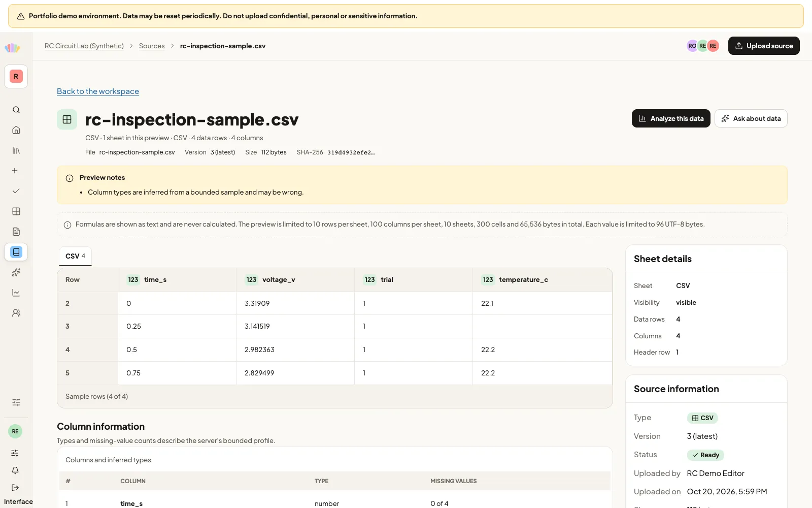Viewport: 812px width, 508px height.
Task: Select the temperature cell 22.1
Action: pyautogui.click(x=542, y=303)
